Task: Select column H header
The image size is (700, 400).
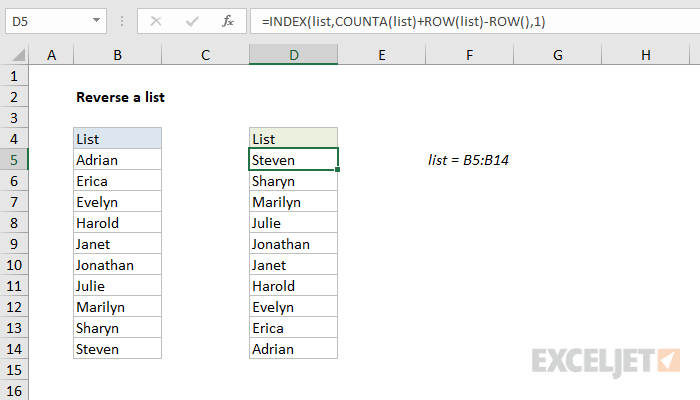Action: click(646, 55)
